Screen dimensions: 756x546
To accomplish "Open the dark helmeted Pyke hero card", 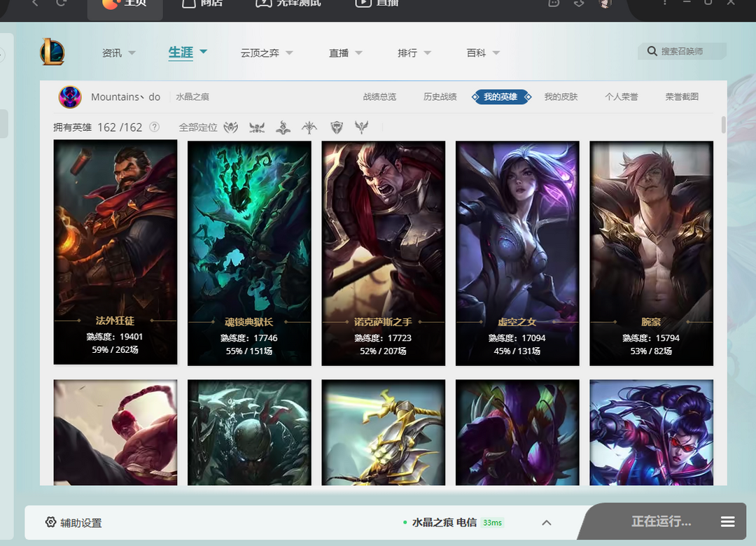I will click(x=249, y=432).
